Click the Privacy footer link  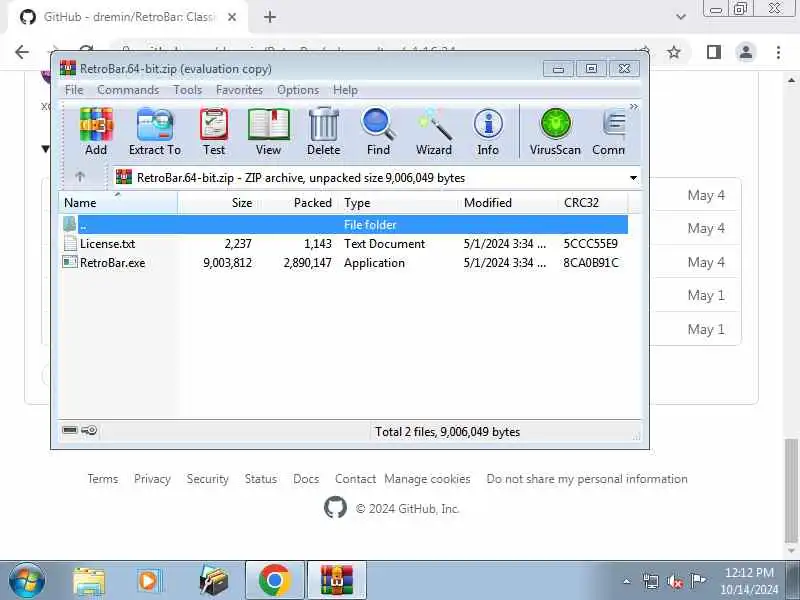click(152, 479)
